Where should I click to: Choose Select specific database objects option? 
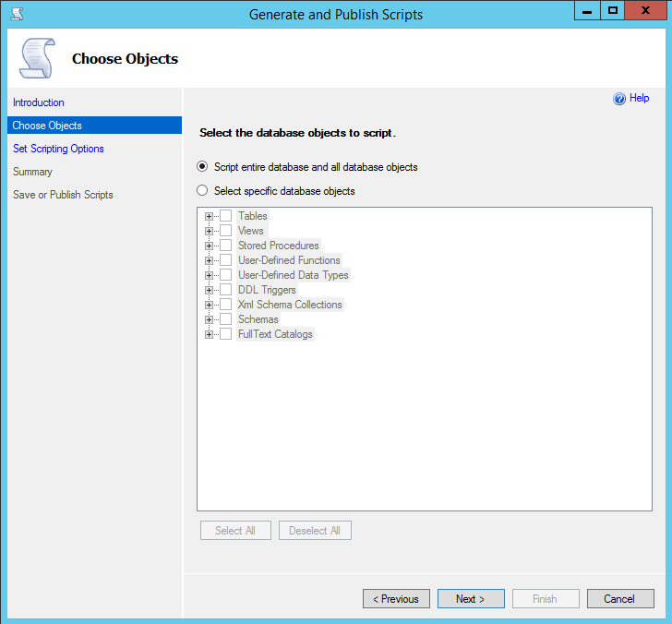click(x=202, y=190)
